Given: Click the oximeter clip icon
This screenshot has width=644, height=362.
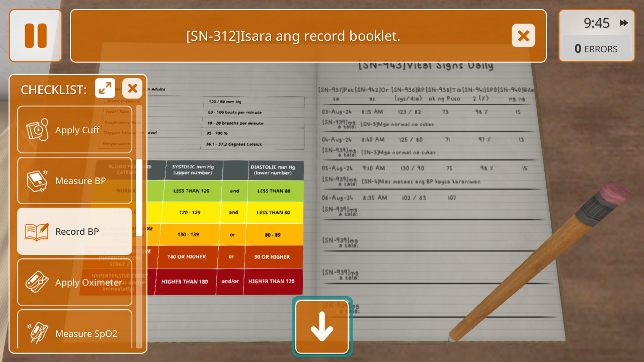Looking at the screenshot, I should (x=37, y=282).
